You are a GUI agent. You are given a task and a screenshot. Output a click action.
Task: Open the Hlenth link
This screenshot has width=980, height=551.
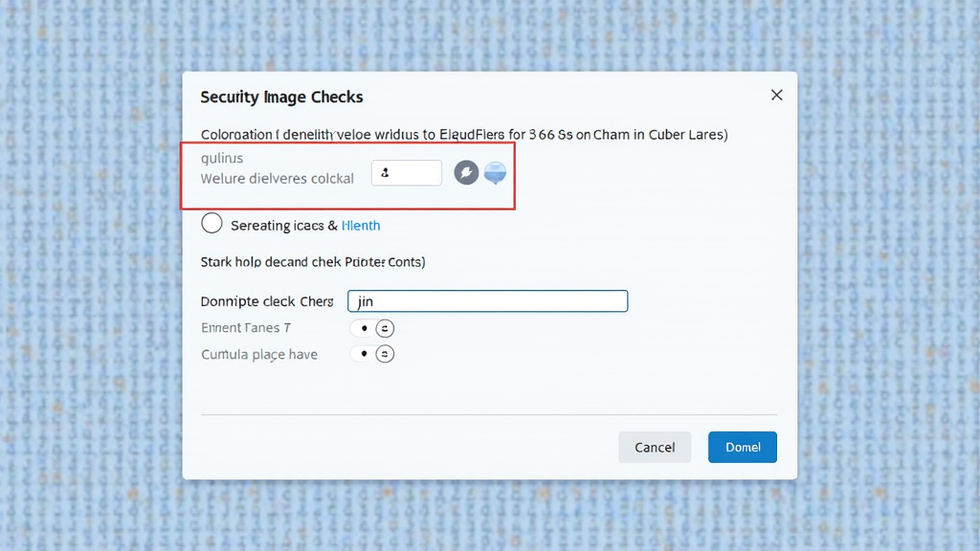tap(361, 226)
